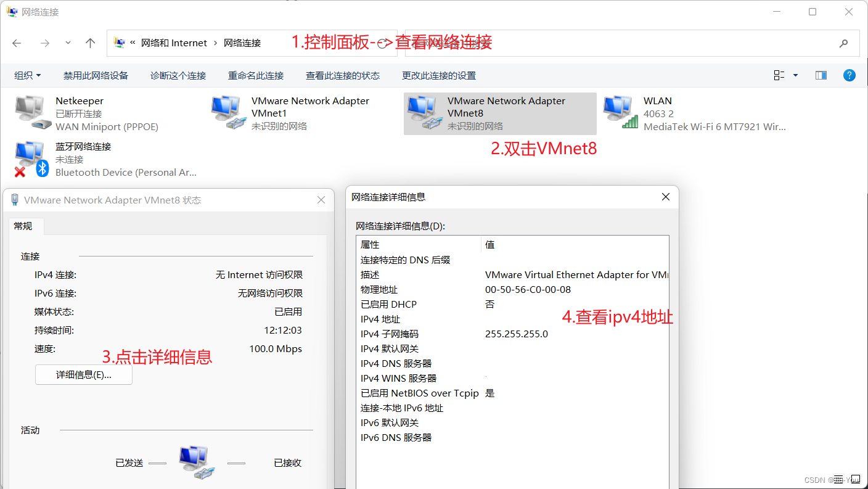Select the IPv6 DNS 服务器 row

click(x=512, y=438)
